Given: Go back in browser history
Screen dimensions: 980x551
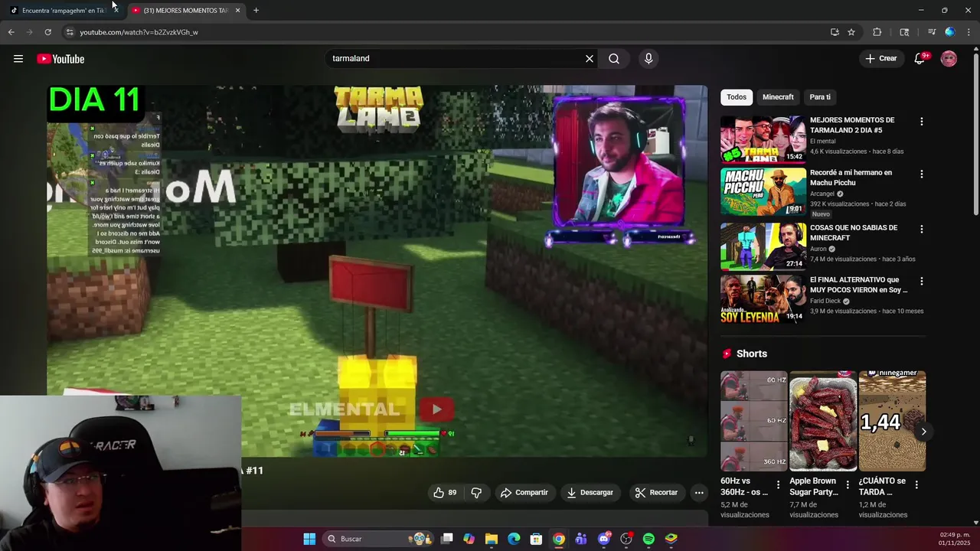Looking at the screenshot, I should point(11,32).
